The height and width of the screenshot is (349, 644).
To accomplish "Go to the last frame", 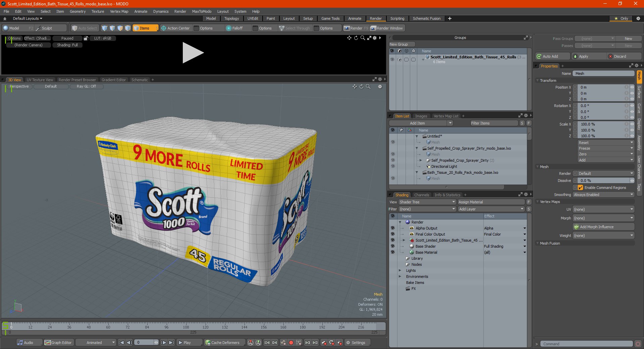I will [x=171, y=343].
